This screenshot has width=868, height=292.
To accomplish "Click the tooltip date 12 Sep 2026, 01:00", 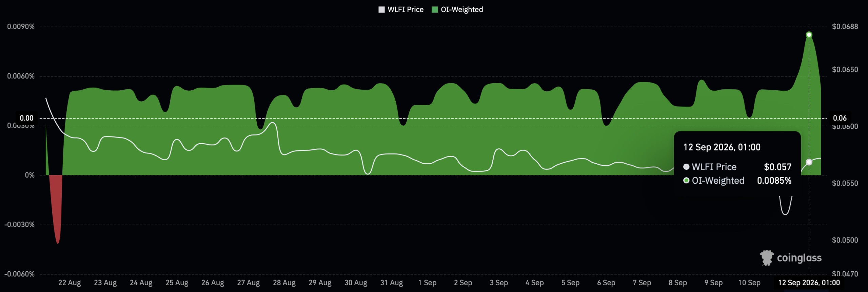I will tap(722, 147).
